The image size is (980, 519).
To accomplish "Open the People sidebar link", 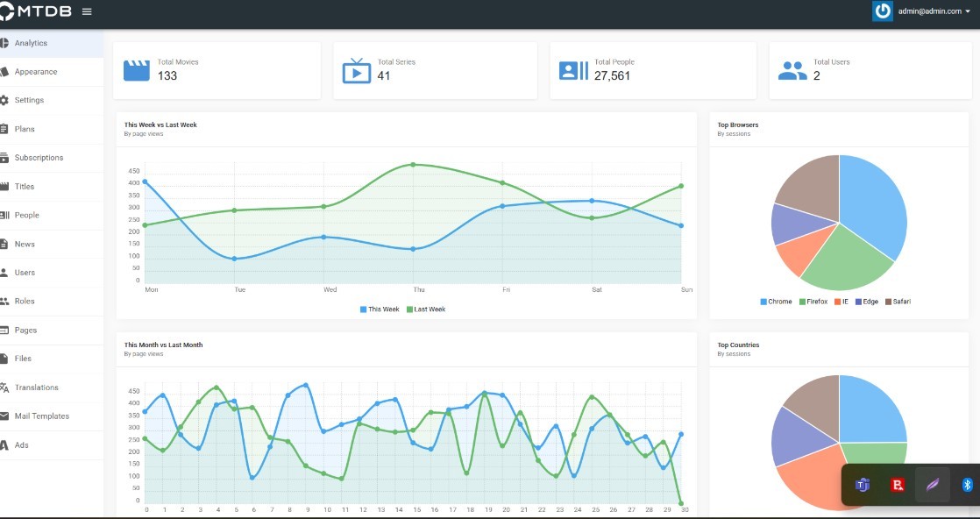I will click(51, 215).
